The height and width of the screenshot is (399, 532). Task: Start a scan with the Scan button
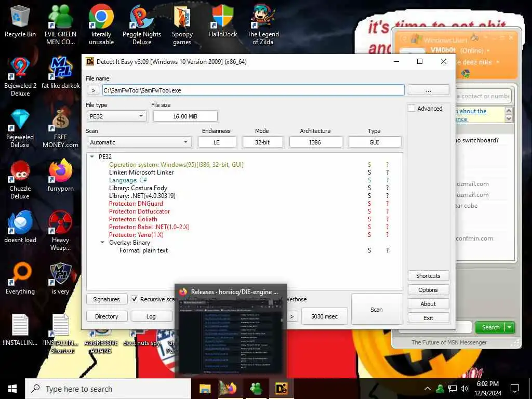[x=377, y=310]
